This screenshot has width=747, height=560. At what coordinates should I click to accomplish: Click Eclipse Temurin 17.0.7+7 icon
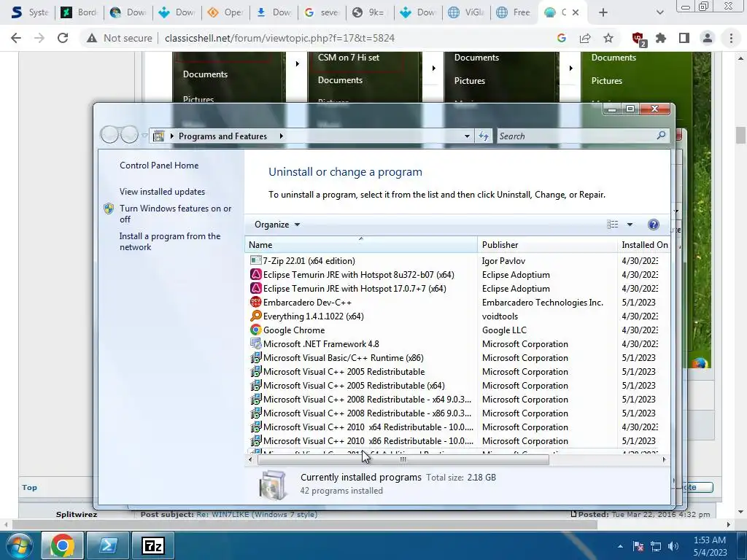pos(256,288)
